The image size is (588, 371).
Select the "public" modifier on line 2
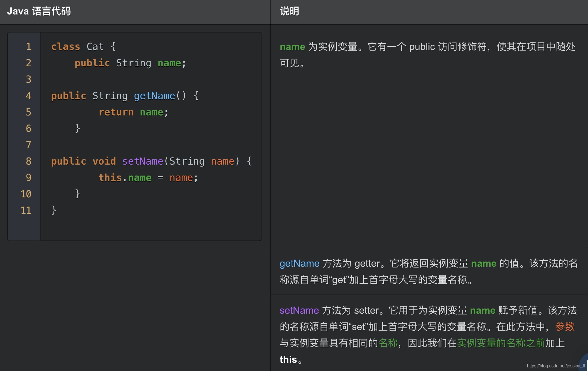tap(92, 63)
